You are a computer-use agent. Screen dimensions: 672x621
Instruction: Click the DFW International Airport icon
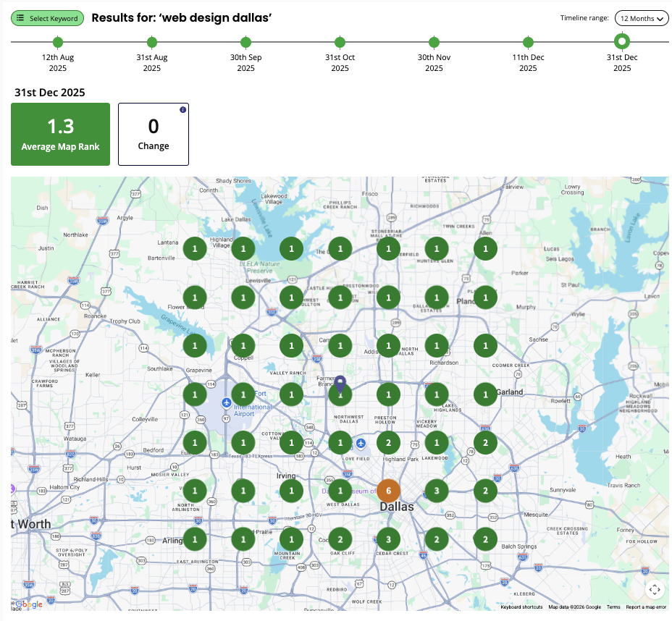tap(227, 402)
